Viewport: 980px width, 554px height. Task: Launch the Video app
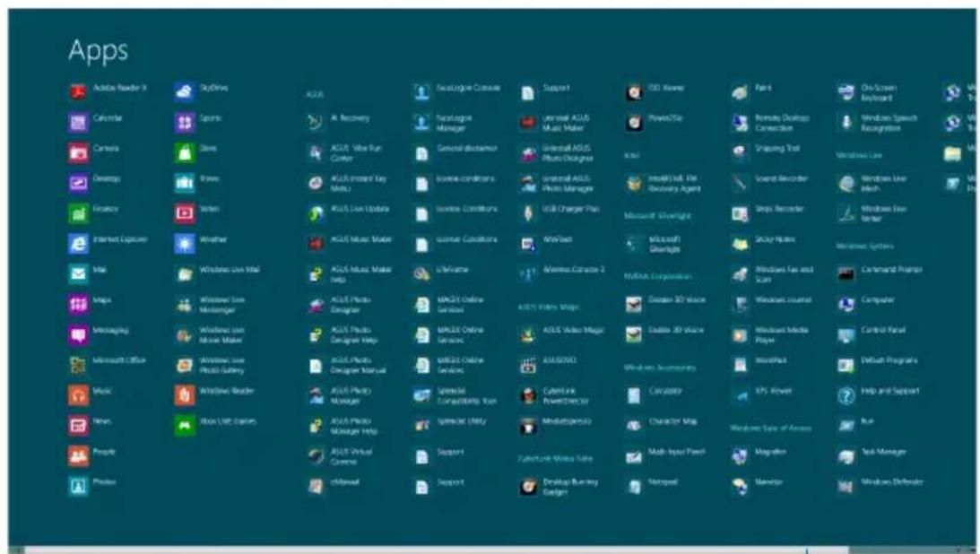(x=197, y=213)
